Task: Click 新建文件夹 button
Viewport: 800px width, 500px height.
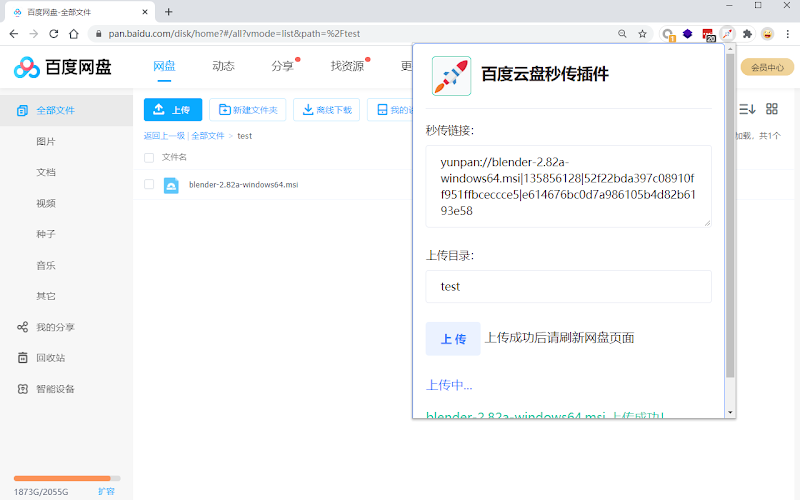Action: coord(248,110)
